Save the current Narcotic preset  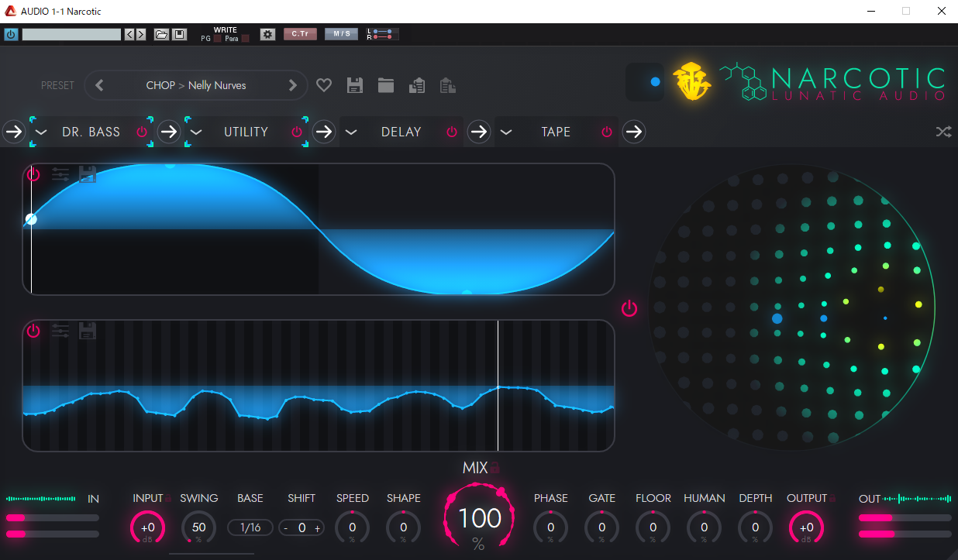tap(355, 85)
